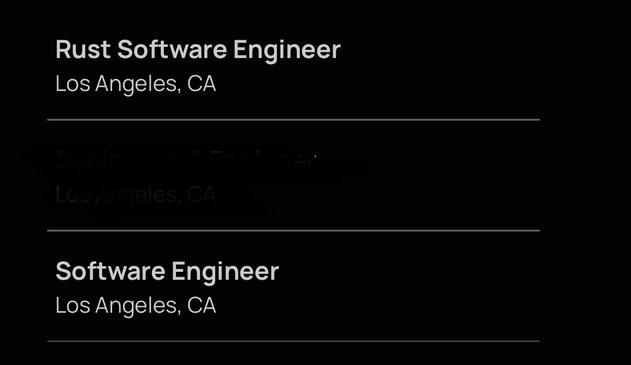Click the word Software in the last job title
This screenshot has height=365, width=631.
point(110,271)
